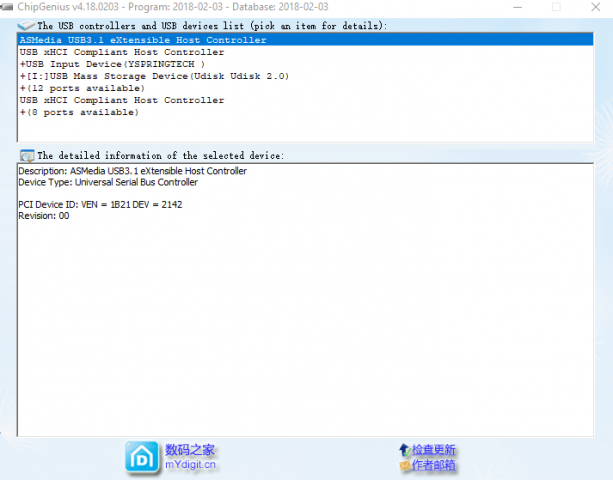Click the ChipGenius title bar app icon

[x=7, y=7]
